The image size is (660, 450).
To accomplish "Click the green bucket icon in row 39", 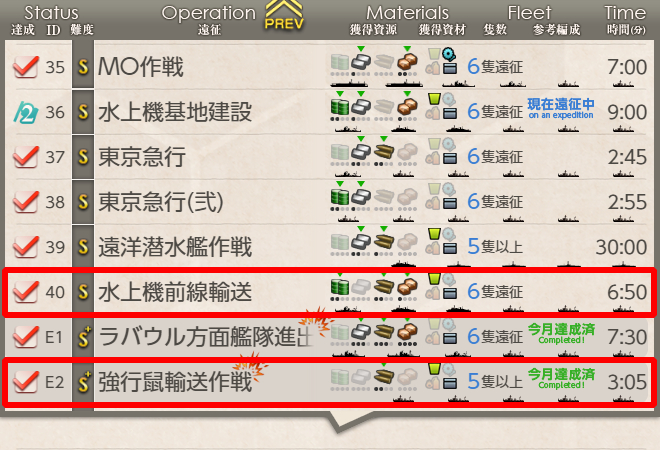I will coord(434,234).
